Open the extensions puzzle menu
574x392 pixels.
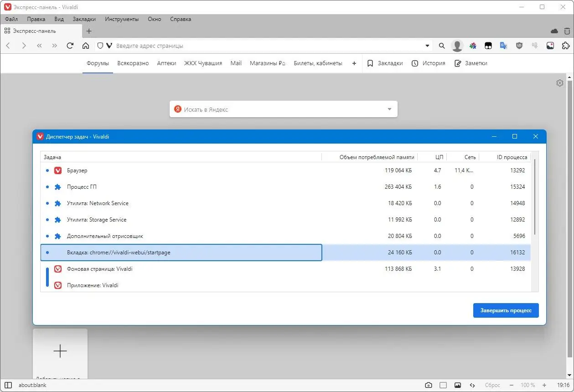tap(566, 46)
